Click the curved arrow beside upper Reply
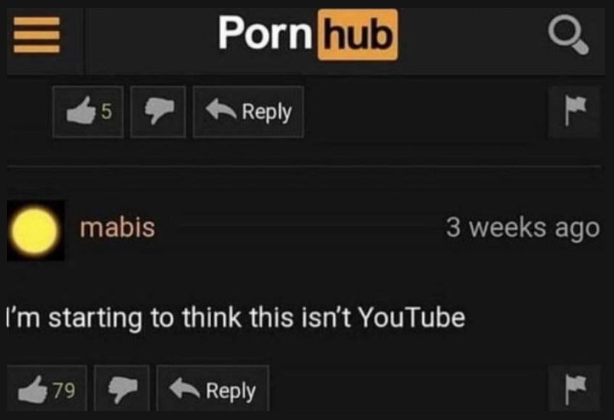614x420 pixels. coord(221,109)
